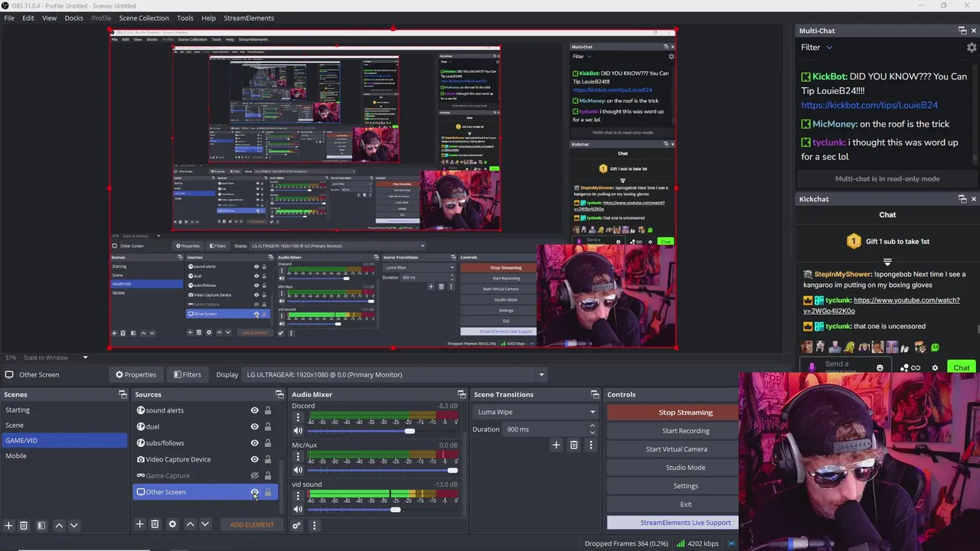Pop out the Scene Transitions dock
The image size is (980, 551).
[595, 394]
